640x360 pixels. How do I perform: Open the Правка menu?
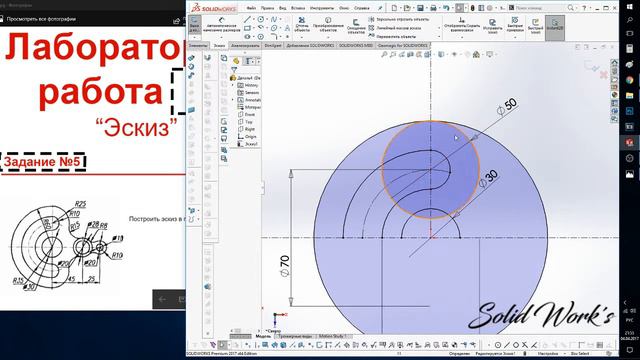coord(267,8)
